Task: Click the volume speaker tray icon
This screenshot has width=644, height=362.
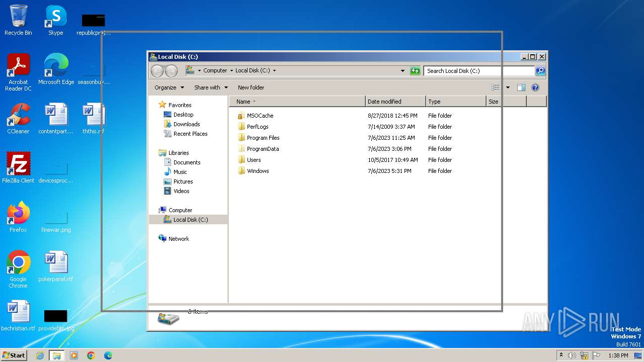Action: 572,355
